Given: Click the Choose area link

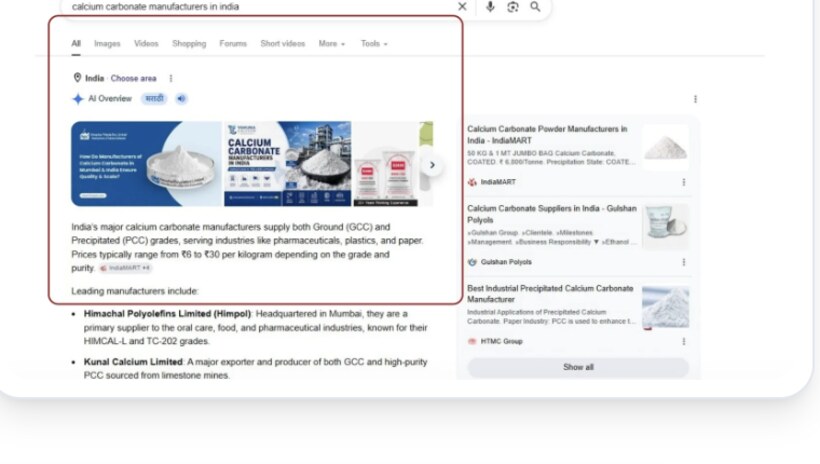Looking at the screenshot, I should 133,78.
